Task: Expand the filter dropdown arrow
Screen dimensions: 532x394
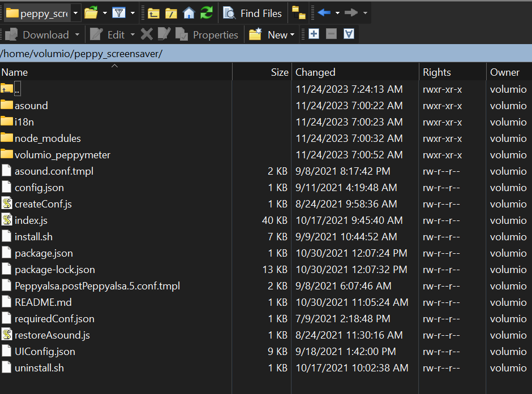Action: pos(132,13)
